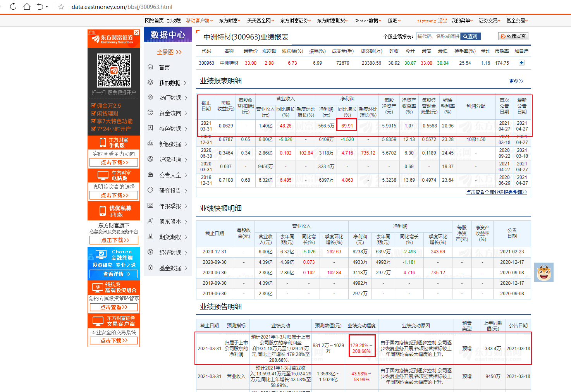Click the 年报季报 icon in the sidebar
This screenshot has width=571, height=392.
(150, 206)
